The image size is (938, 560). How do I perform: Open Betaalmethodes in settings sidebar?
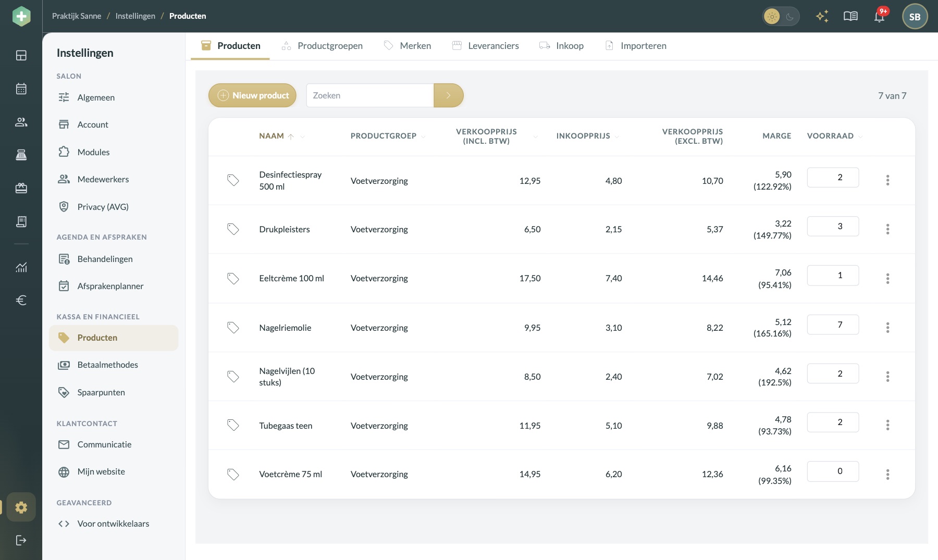[114, 365]
